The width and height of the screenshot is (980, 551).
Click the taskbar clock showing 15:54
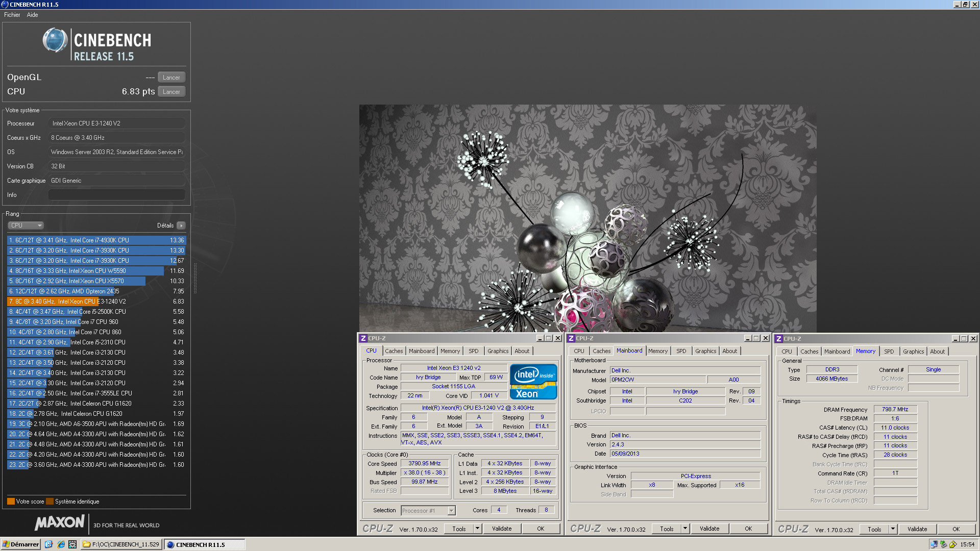point(967,544)
